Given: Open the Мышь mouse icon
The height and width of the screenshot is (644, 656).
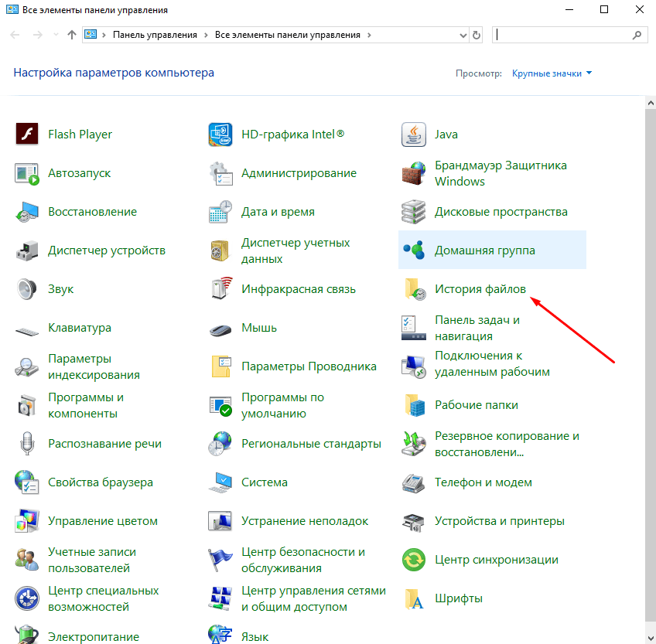Looking at the screenshot, I should (220, 330).
